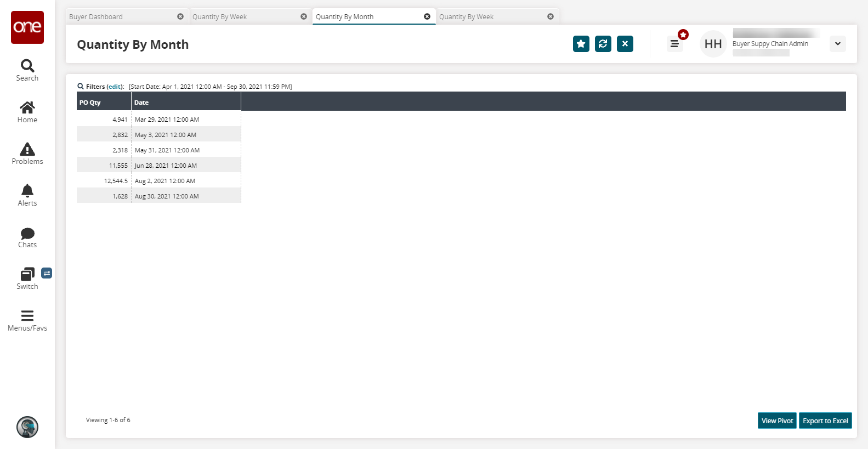Screen dimensions: 868x449
Task: Close the Quantity By Month tab
Action: 427,16
